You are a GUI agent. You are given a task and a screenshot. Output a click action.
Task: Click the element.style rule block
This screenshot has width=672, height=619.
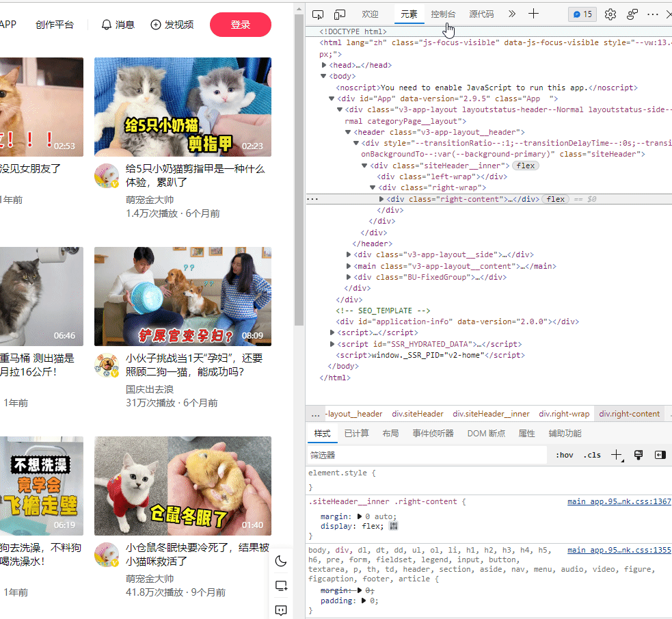coord(489,479)
